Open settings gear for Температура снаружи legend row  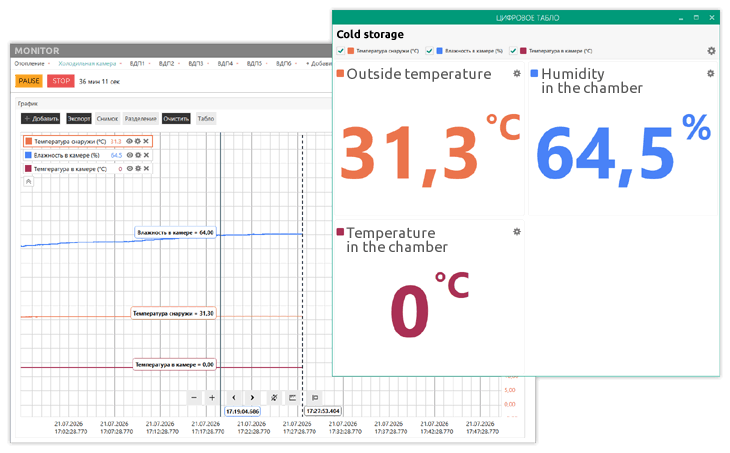pyautogui.click(x=138, y=141)
